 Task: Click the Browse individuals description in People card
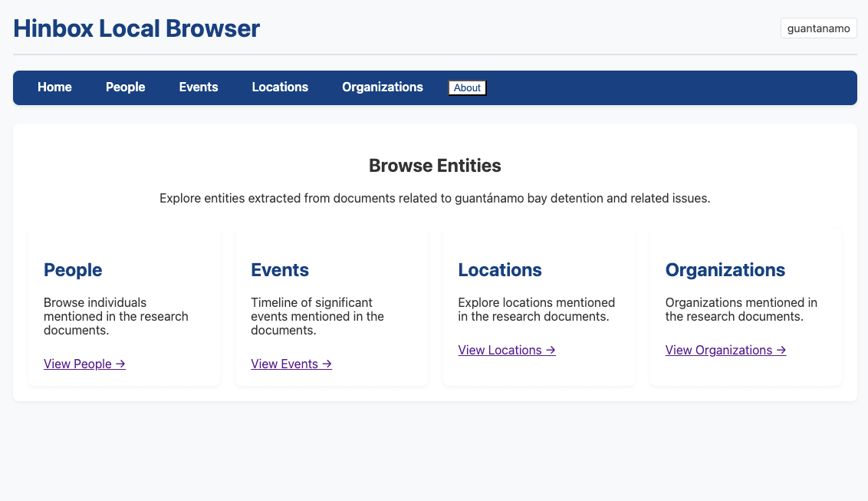pos(115,316)
